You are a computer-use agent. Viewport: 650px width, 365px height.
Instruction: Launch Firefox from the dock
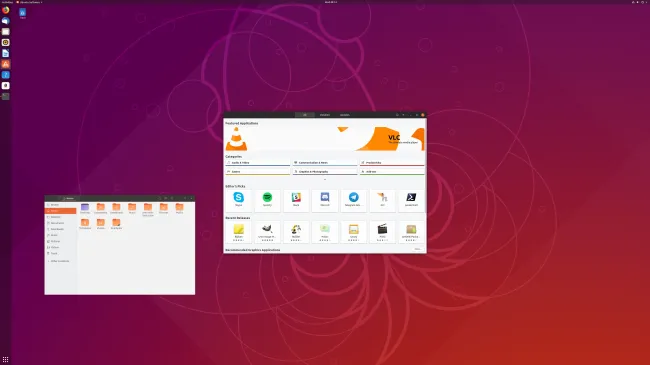[x=5, y=10]
